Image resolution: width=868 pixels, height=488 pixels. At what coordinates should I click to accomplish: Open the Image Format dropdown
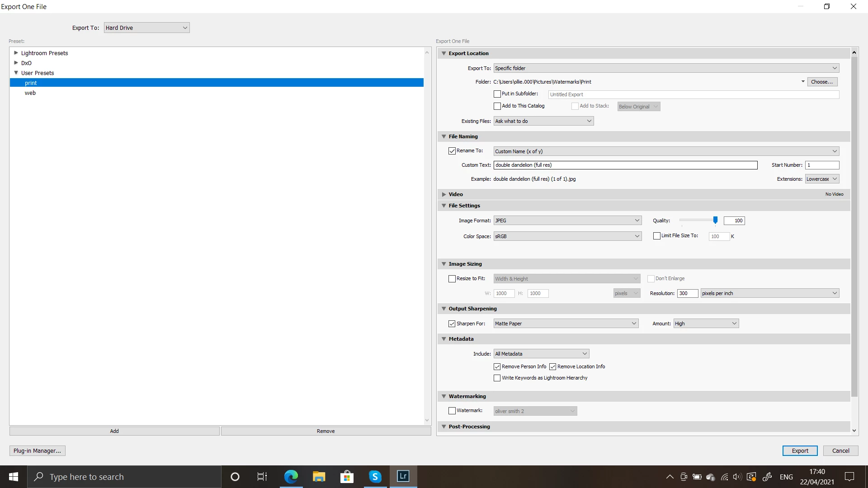pos(567,221)
